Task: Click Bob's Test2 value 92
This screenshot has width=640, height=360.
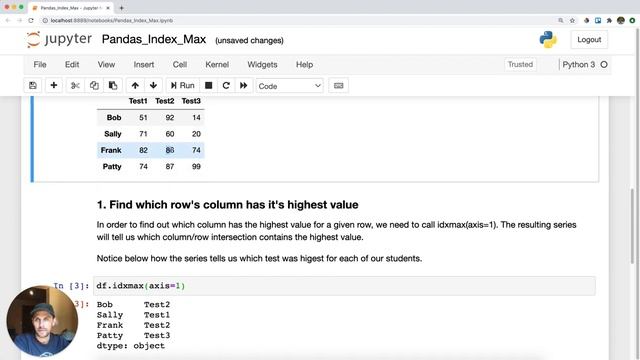Action: point(170,118)
